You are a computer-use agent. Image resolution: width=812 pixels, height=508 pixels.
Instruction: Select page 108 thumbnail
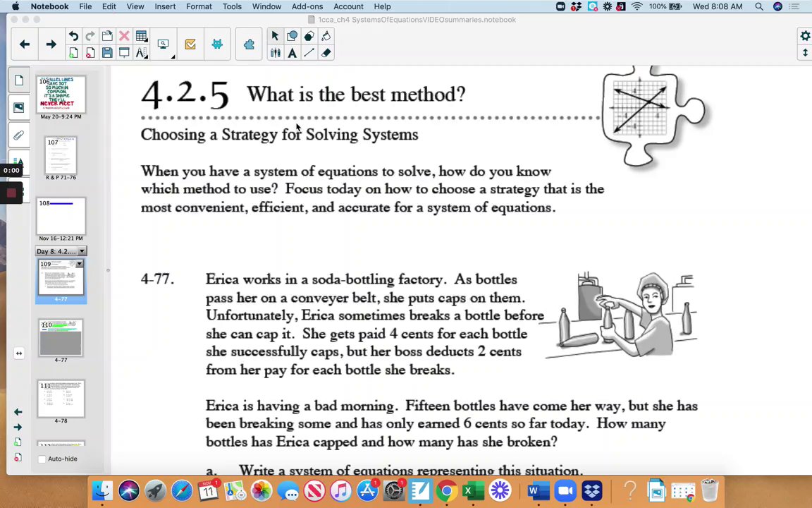coord(61,216)
